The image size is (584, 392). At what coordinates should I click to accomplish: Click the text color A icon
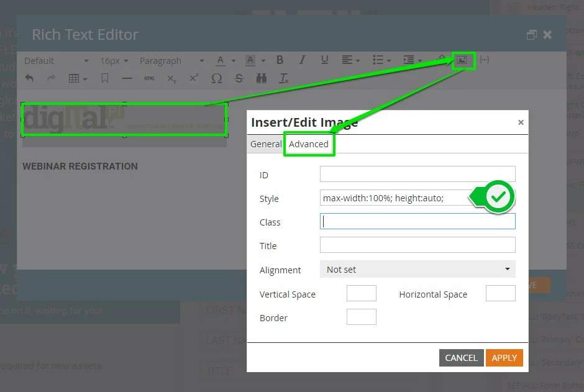point(221,60)
